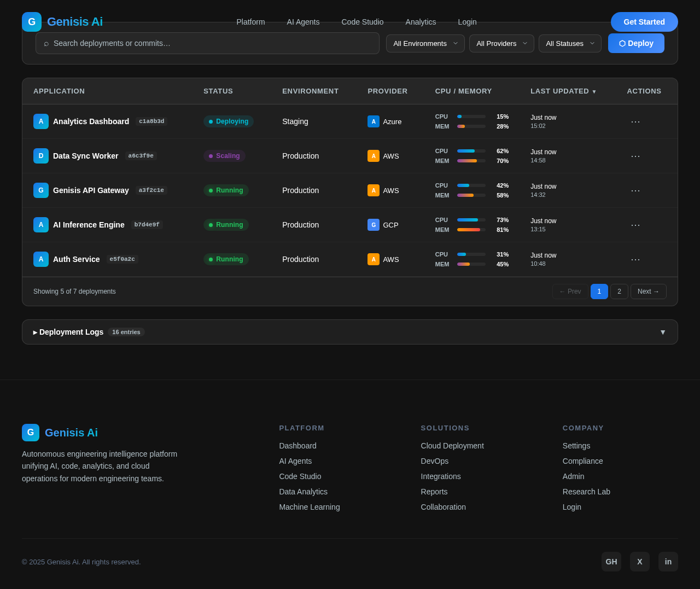Image resolution: width=700 pixels, height=589 pixels.
Task: Click the Deploy button
Action: (x=636, y=43)
